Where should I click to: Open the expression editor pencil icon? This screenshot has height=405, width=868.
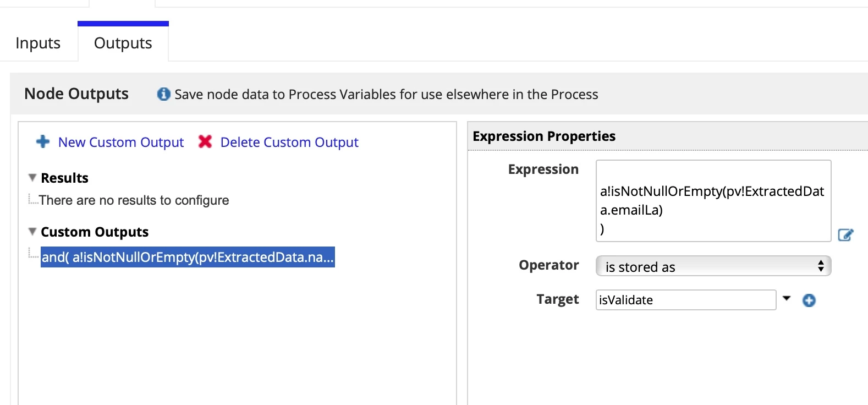(845, 235)
